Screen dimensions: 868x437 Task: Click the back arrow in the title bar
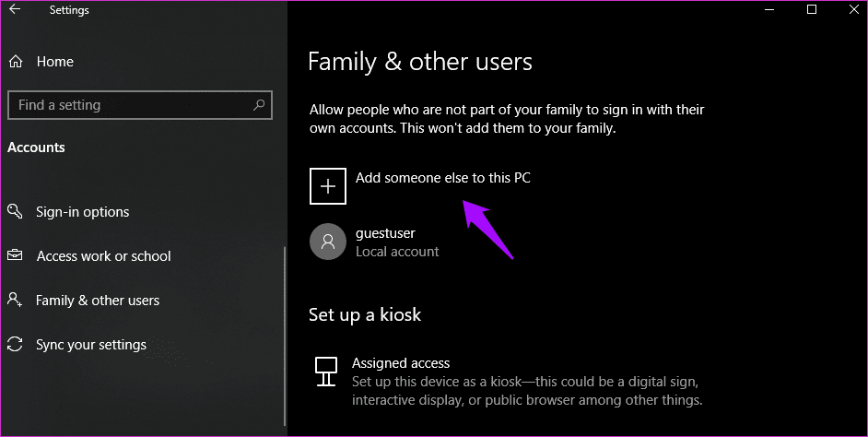click(x=15, y=11)
